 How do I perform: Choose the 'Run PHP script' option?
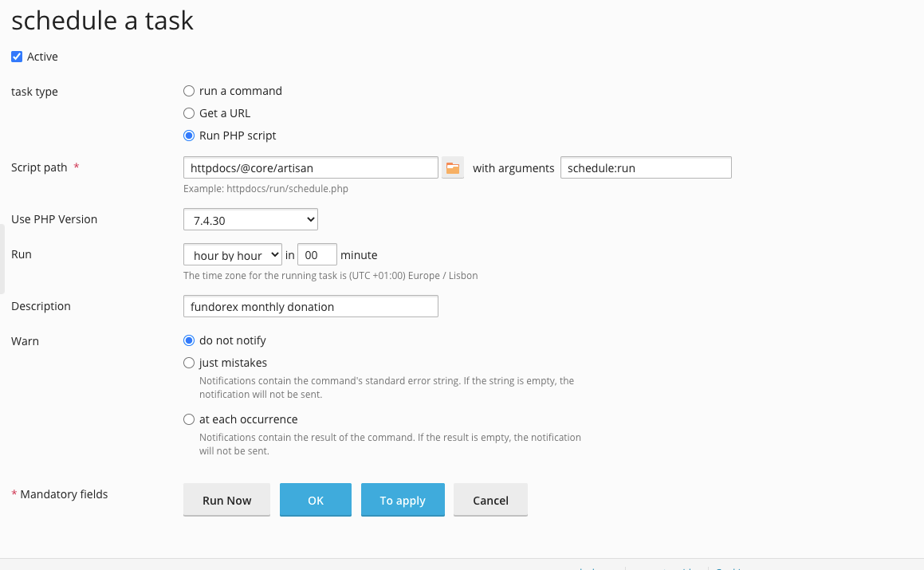point(188,135)
